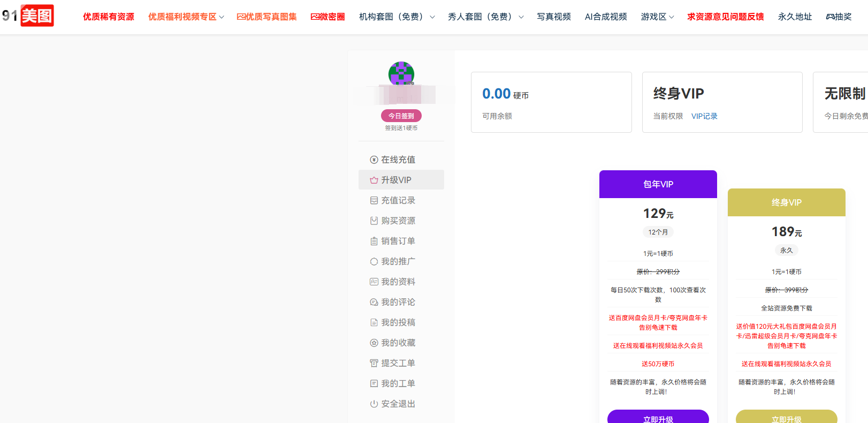
Task: Click the 我的投稿 document icon
Action: click(374, 322)
